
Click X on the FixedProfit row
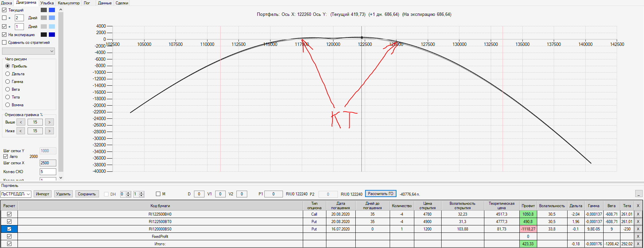638,237
